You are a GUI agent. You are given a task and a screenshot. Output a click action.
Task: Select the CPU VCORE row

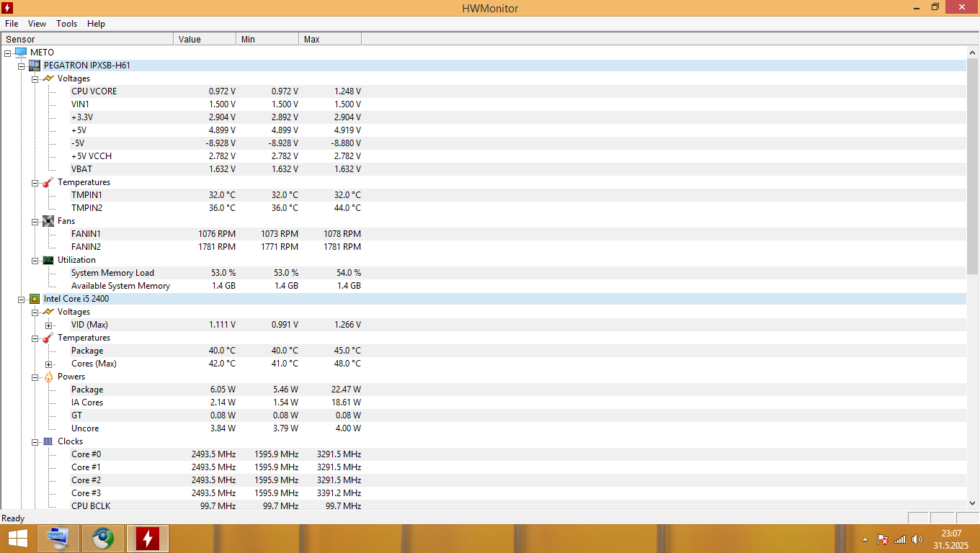pos(484,91)
